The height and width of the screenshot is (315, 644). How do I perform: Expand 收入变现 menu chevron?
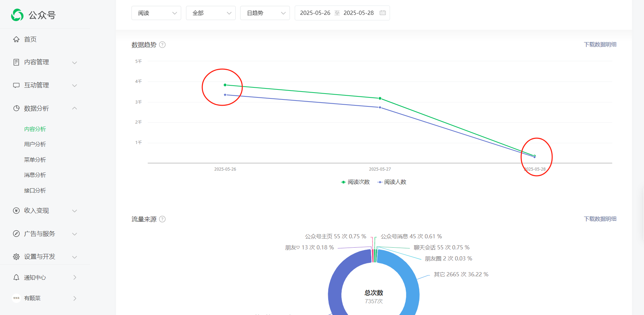click(x=75, y=211)
